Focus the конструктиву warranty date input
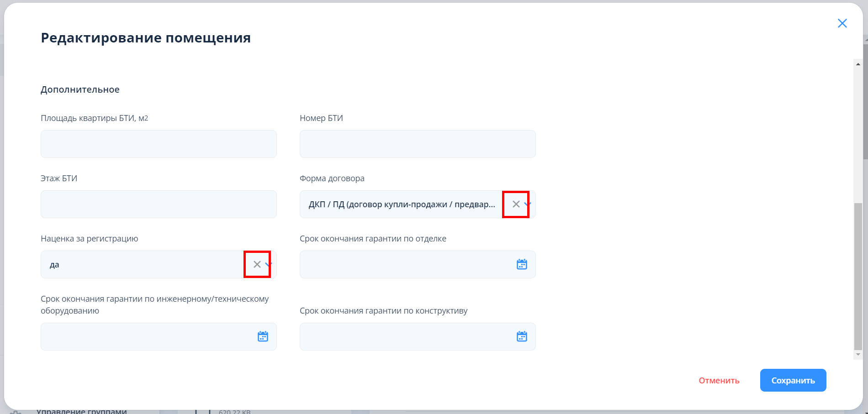Viewport: 868px width, 414px height. [407, 336]
